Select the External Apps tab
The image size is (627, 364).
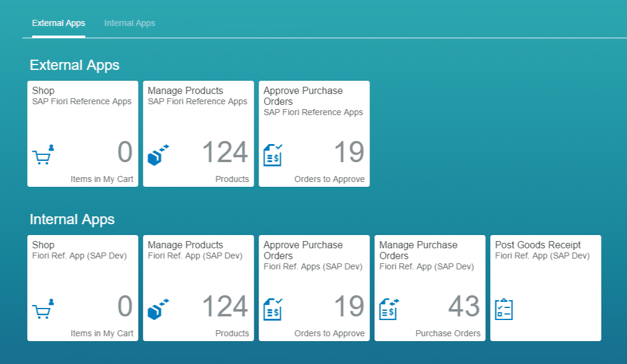coord(58,23)
